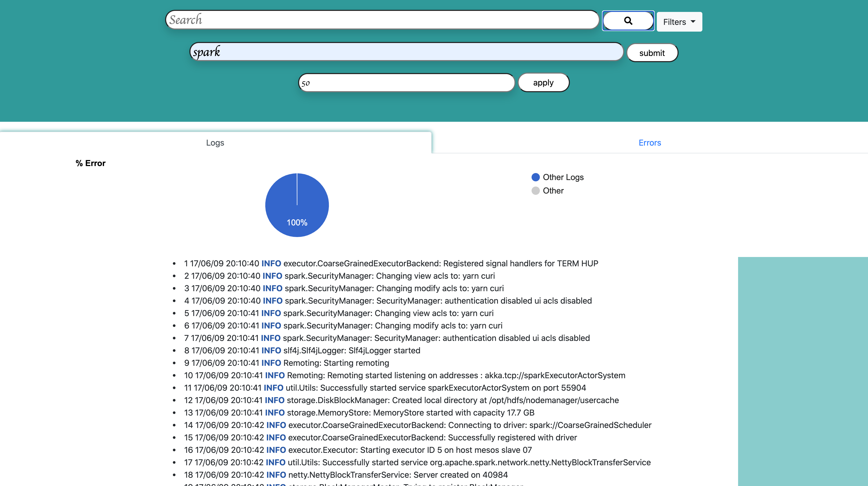Switch to the Logs tab
This screenshot has width=868, height=486.
pyautogui.click(x=215, y=142)
